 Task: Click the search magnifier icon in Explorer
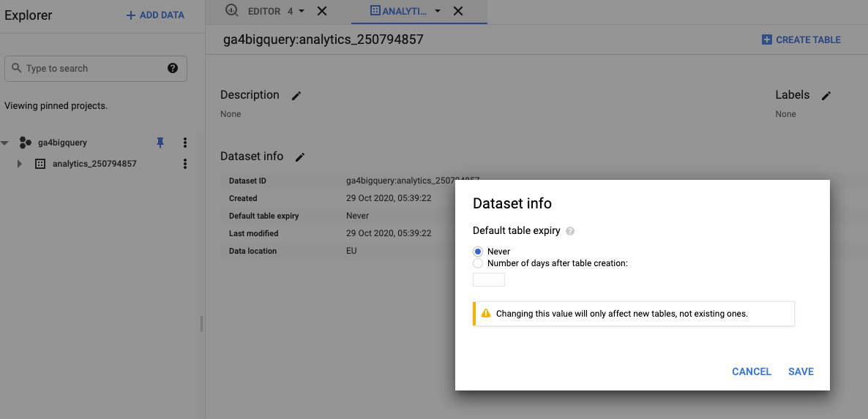pyautogui.click(x=16, y=69)
